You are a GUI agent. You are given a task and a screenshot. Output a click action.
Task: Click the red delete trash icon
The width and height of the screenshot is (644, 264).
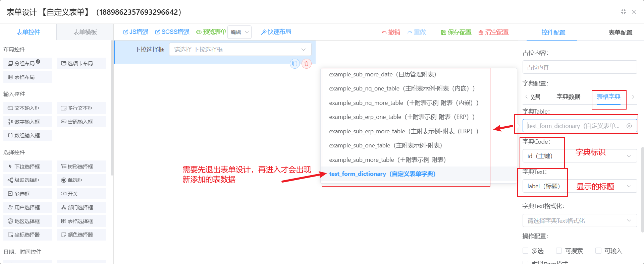pyautogui.click(x=306, y=64)
